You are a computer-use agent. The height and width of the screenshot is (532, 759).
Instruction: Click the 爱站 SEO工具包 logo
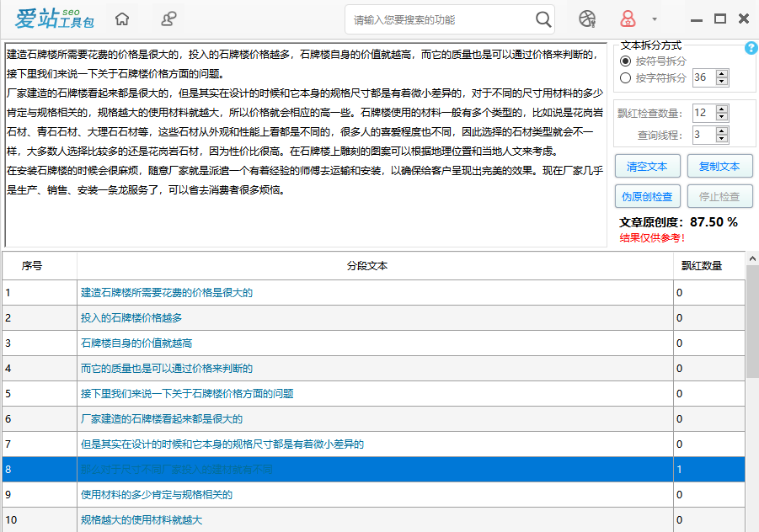click(55, 19)
